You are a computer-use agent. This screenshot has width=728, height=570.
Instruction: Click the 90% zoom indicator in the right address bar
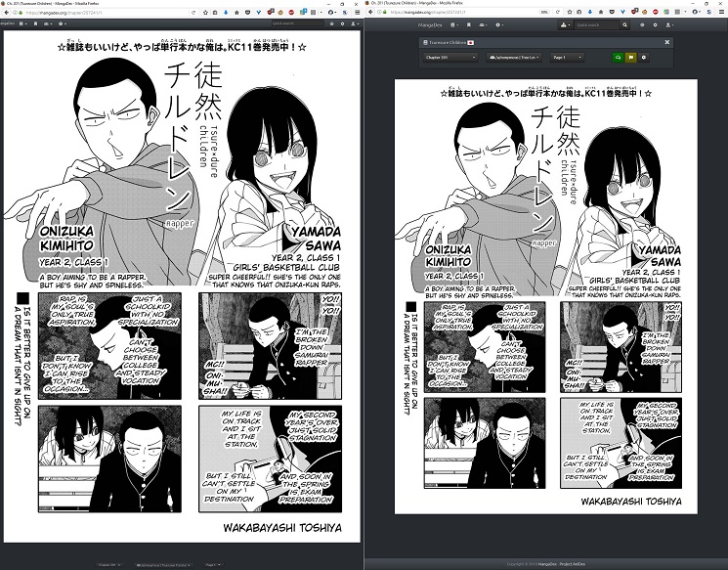[544, 12]
